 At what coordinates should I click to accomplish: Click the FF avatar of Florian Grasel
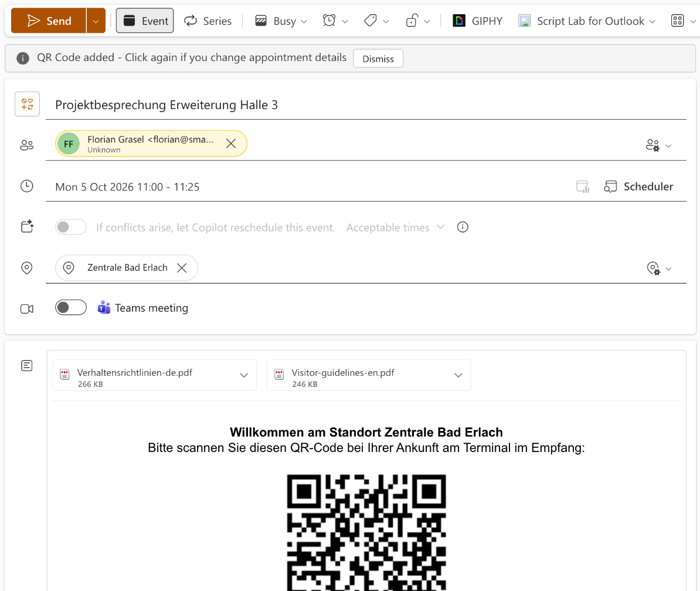coord(69,144)
